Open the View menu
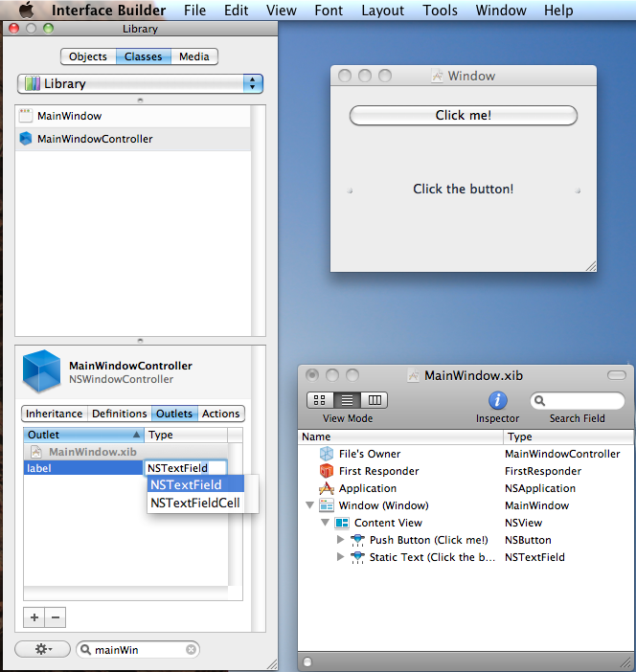 [282, 11]
